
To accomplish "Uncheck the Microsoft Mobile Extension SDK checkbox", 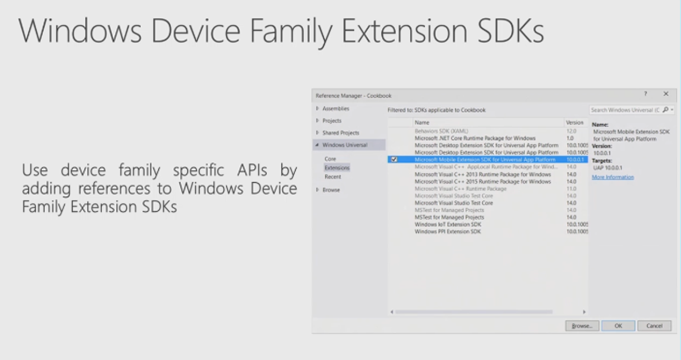I will (394, 159).
